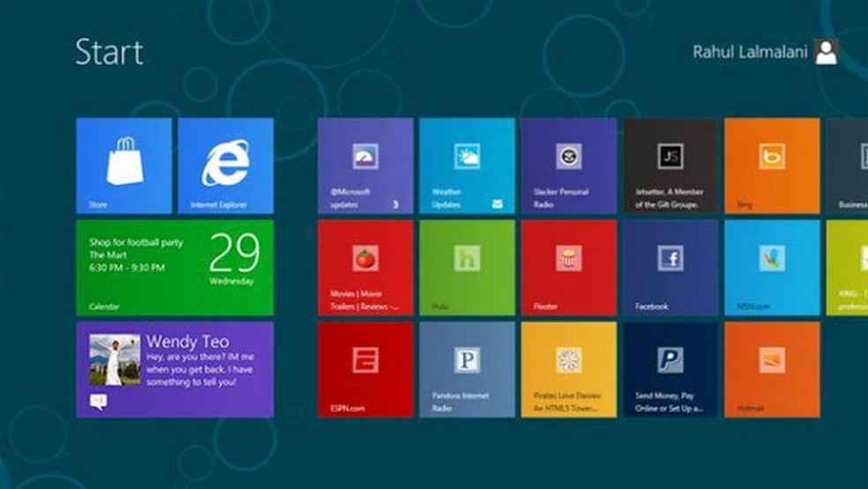Open the Bing tile
This screenshot has width=868, height=489.
pyautogui.click(x=772, y=166)
